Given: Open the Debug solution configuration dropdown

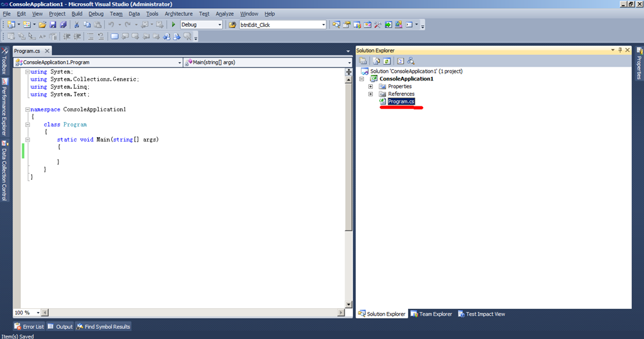Looking at the screenshot, I should 219,25.
